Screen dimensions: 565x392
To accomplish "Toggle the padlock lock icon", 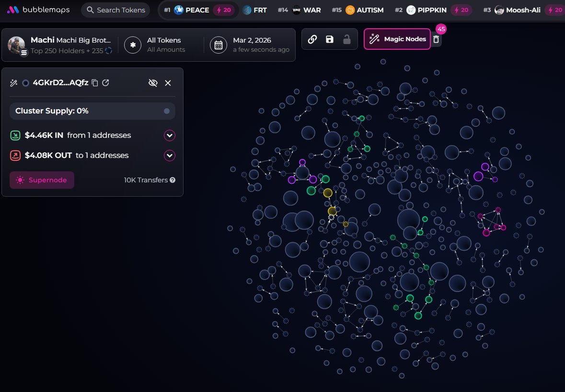I will 346,39.
